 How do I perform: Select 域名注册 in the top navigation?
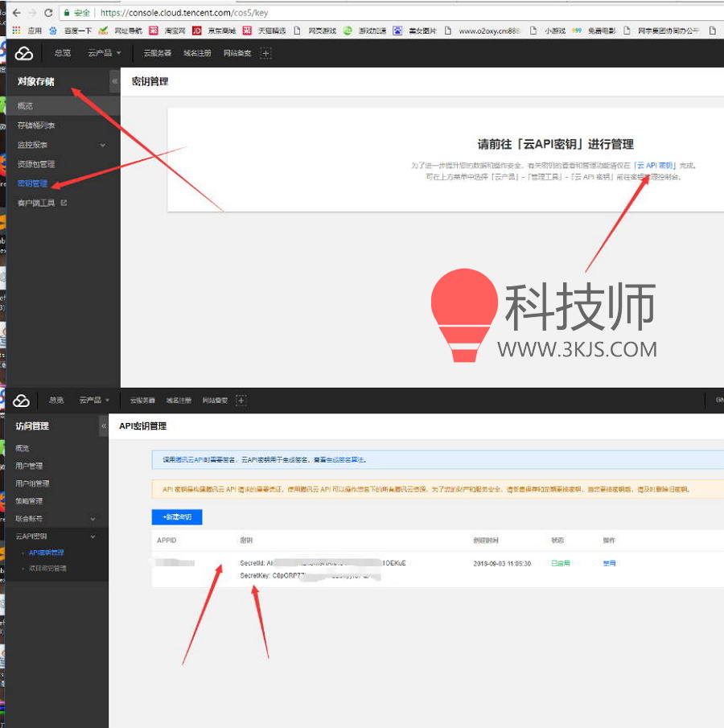coord(197,53)
